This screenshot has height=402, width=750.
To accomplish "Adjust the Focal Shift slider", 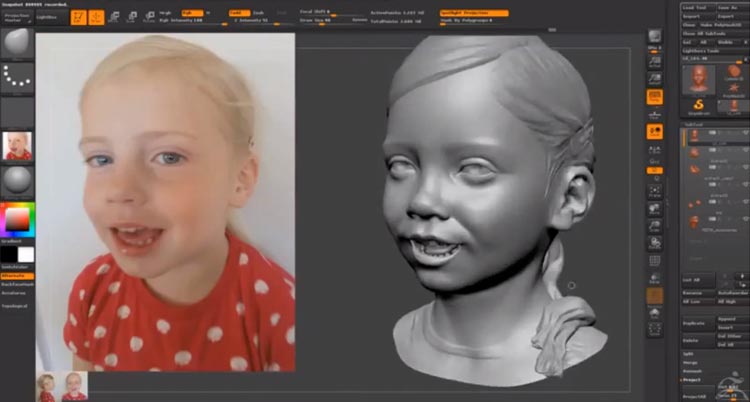I will point(333,12).
